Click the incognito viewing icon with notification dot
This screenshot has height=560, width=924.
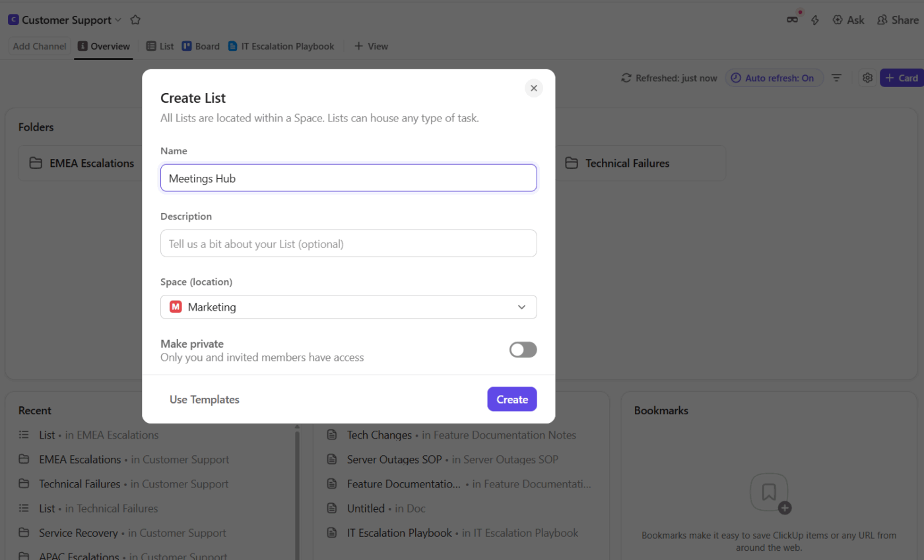(x=792, y=20)
